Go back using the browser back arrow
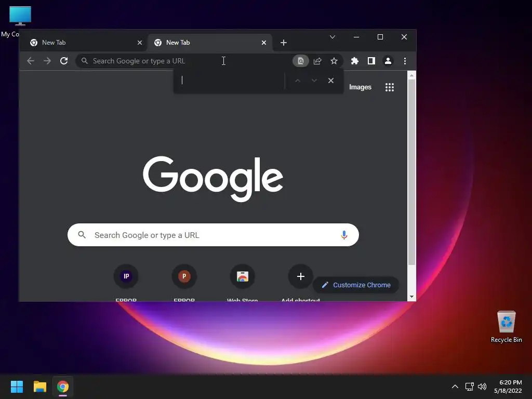 pos(31,61)
